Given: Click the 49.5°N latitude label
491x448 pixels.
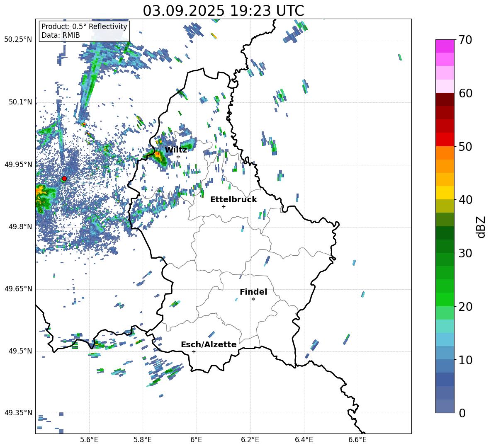Looking at the screenshot, I should (x=20, y=351).
